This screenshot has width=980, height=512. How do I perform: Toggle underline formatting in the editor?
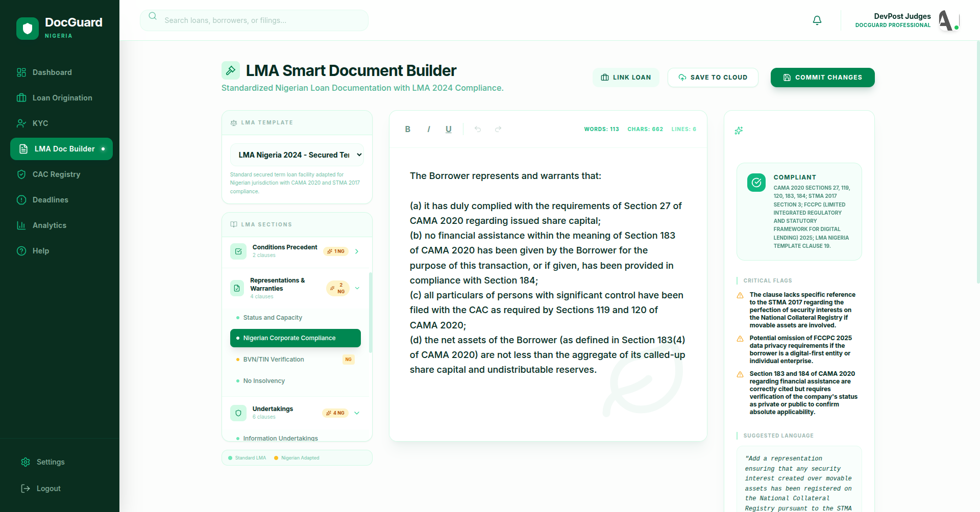click(x=449, y=129)
